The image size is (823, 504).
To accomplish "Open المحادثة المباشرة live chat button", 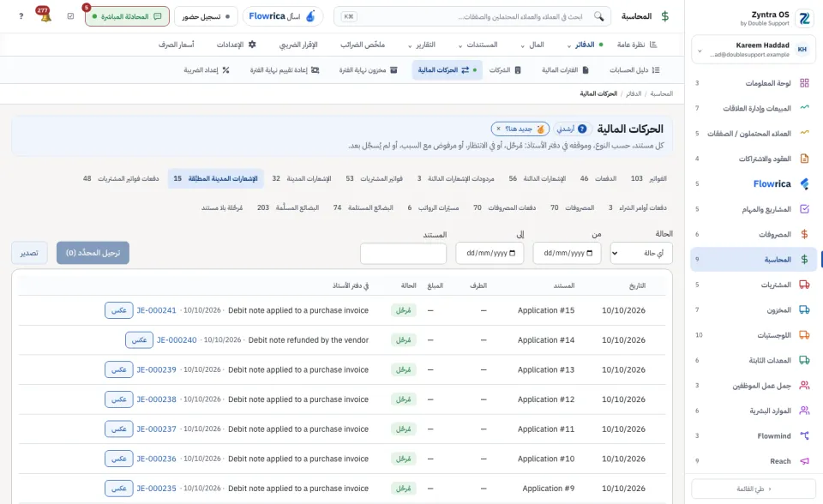I will (127, 16).
